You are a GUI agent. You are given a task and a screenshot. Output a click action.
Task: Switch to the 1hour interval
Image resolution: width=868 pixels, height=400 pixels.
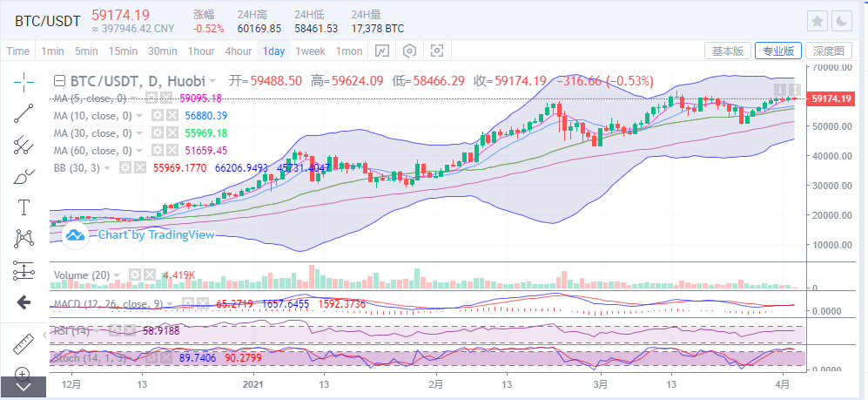point(201,51)
